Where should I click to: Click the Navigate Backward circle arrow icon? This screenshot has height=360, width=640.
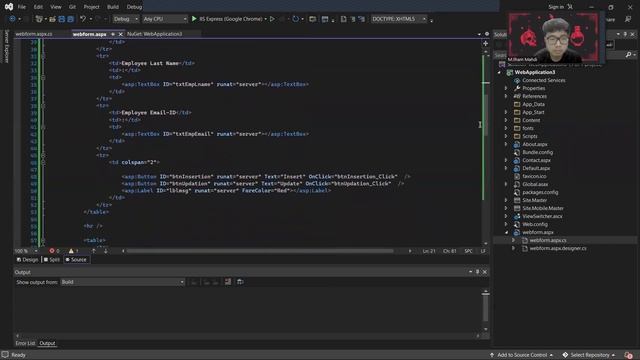pyautogui.click(x=12, y=19)
